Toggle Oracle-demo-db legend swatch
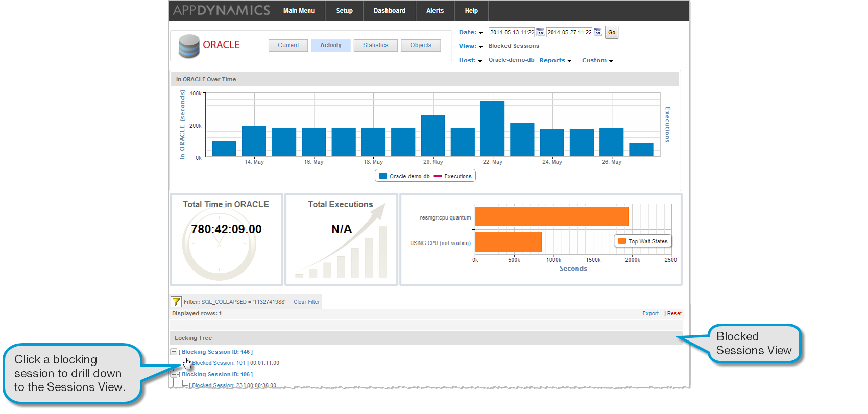 point(383,176)
